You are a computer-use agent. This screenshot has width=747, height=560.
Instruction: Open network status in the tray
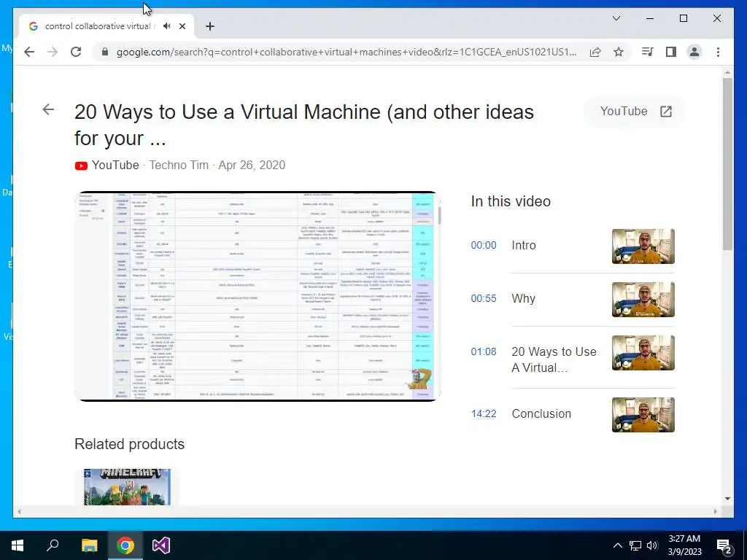point(635,545)
